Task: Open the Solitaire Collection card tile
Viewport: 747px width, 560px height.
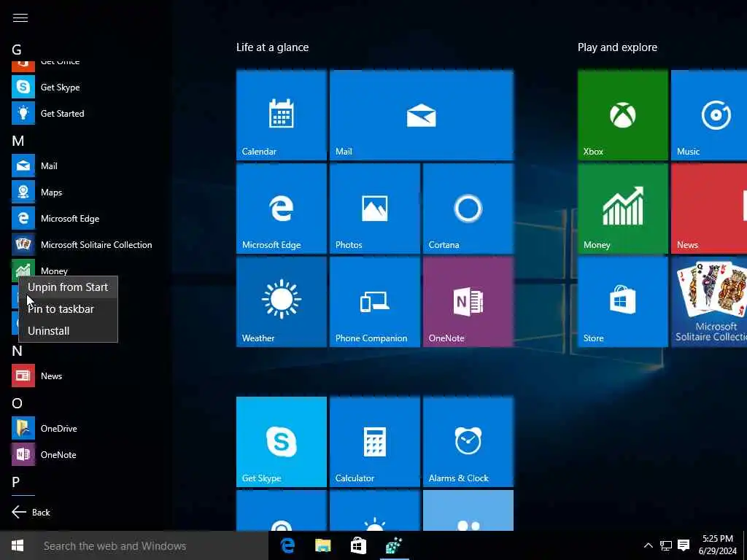Action: pos(709,302)
